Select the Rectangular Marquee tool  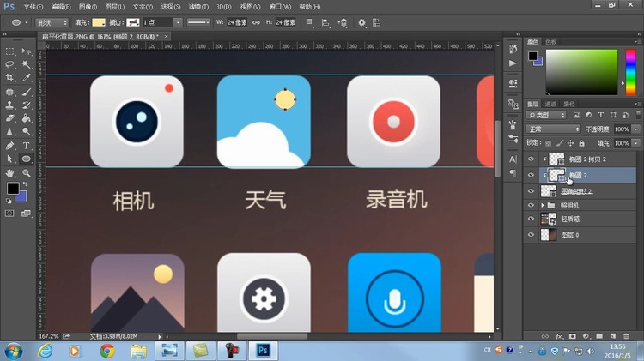point(9,51)
